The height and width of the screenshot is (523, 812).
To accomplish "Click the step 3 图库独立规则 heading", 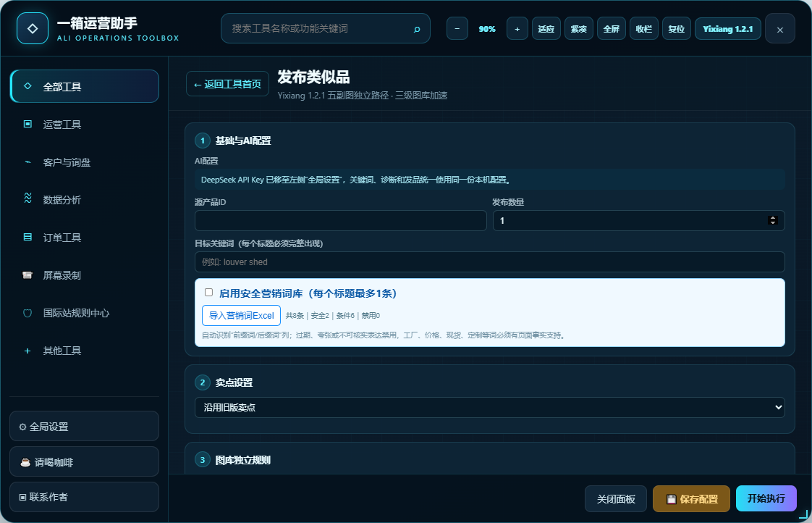I will [x=243, y=460].
